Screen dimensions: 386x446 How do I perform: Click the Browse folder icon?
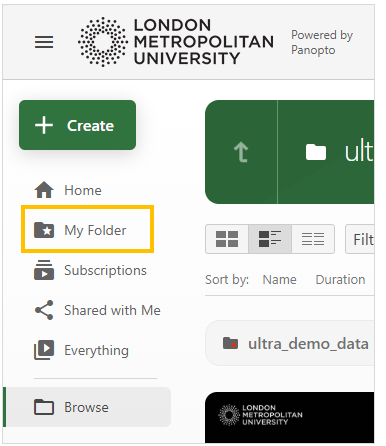[44, 407]
